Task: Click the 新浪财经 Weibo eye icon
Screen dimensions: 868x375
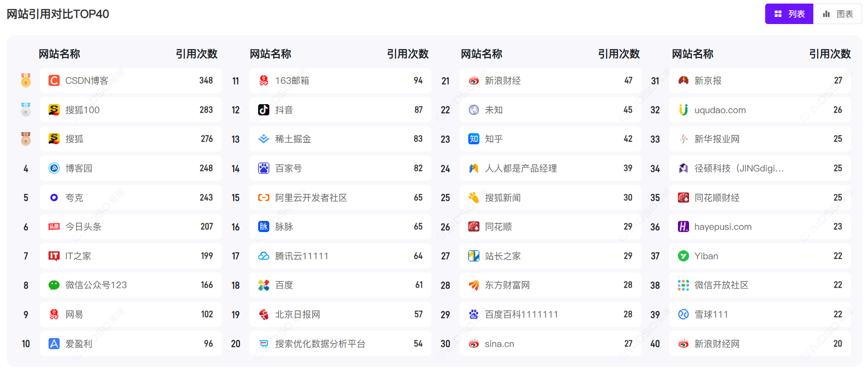Action: tap(474, 81)
